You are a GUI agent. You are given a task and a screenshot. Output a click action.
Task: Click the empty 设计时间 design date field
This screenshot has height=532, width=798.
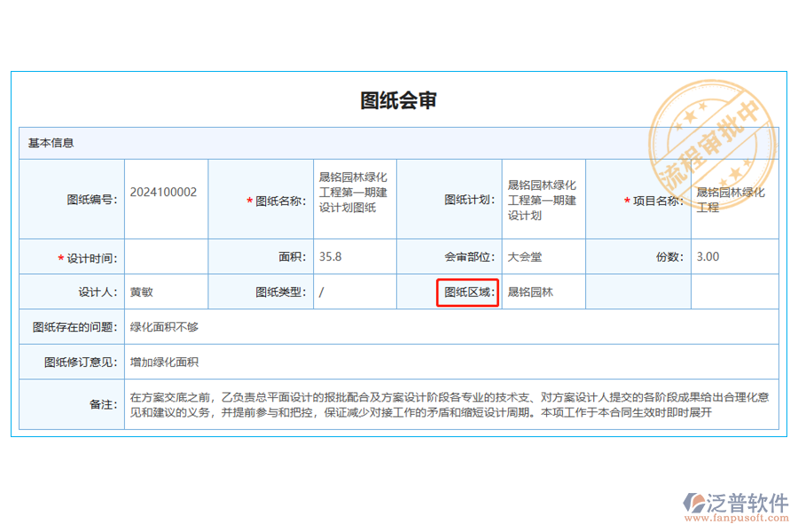pyautogui.click(x=165, y=255)
